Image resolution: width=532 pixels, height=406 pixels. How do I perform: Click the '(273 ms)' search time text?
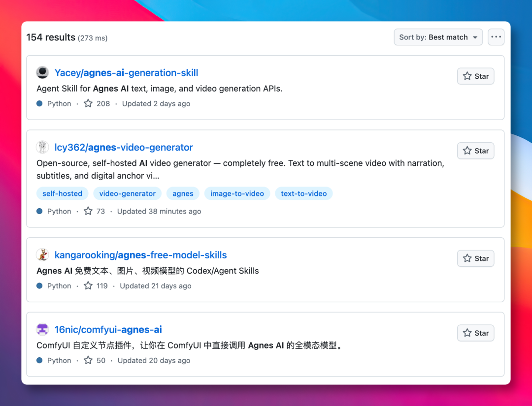93,38
